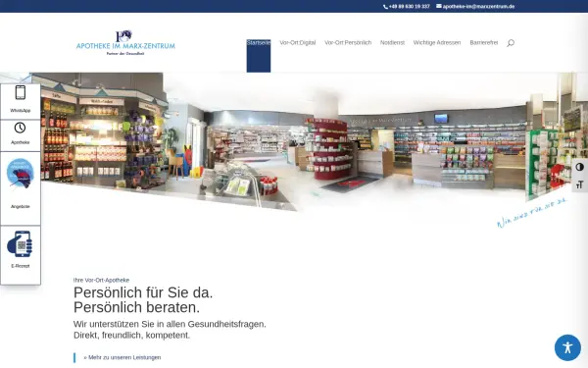Click the WhatsApp label in sidebar
This screenshot has width=588, height=368.
point(21,110)
